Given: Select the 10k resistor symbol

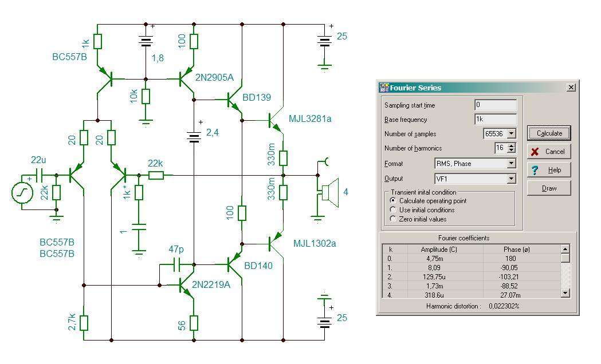Looking at the screenshot, I should (x=146, y=97).
